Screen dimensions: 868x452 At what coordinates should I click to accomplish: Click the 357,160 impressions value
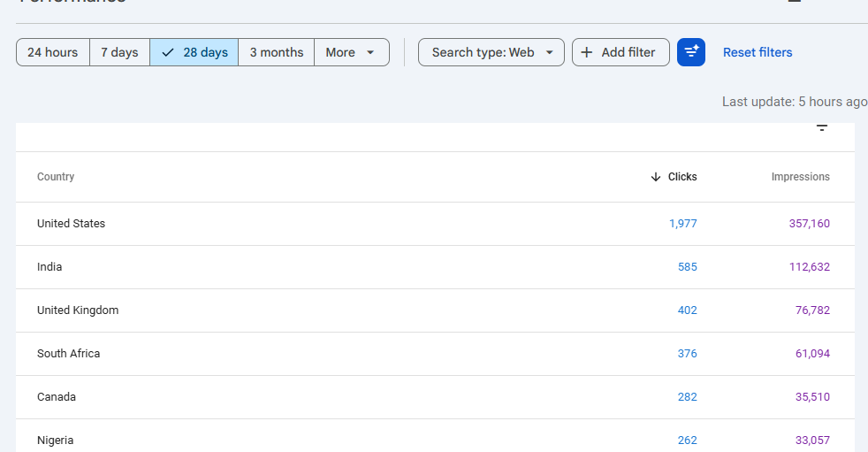coord(809,224)
